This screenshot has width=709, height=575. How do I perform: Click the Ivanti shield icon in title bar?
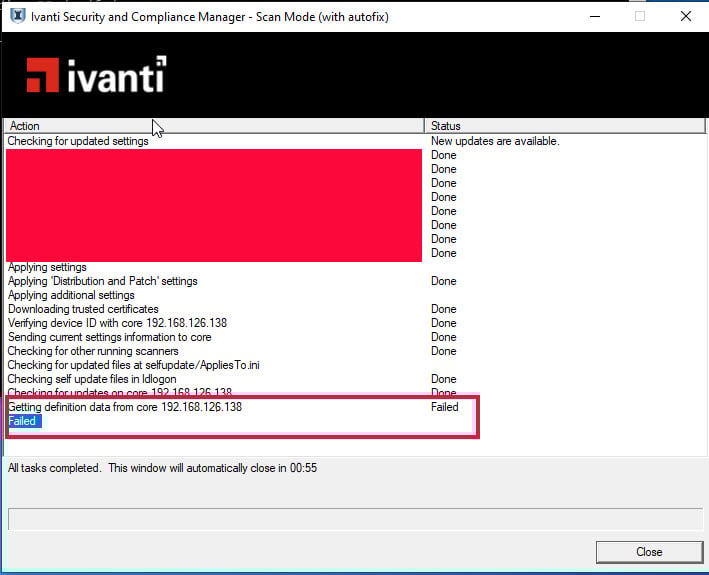(x=17, y=16)
